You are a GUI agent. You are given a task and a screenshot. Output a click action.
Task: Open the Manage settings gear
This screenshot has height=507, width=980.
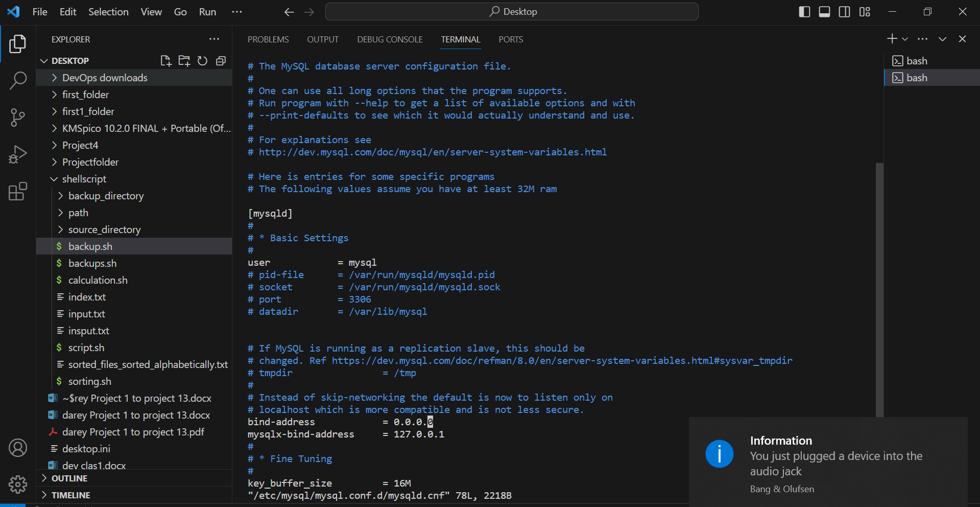(x=18, y=485)
